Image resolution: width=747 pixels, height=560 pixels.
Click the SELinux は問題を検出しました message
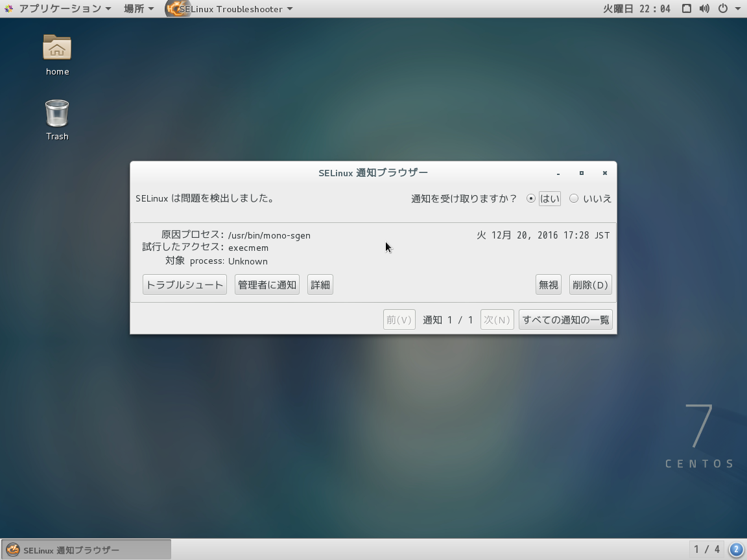(x=206, y=198)
